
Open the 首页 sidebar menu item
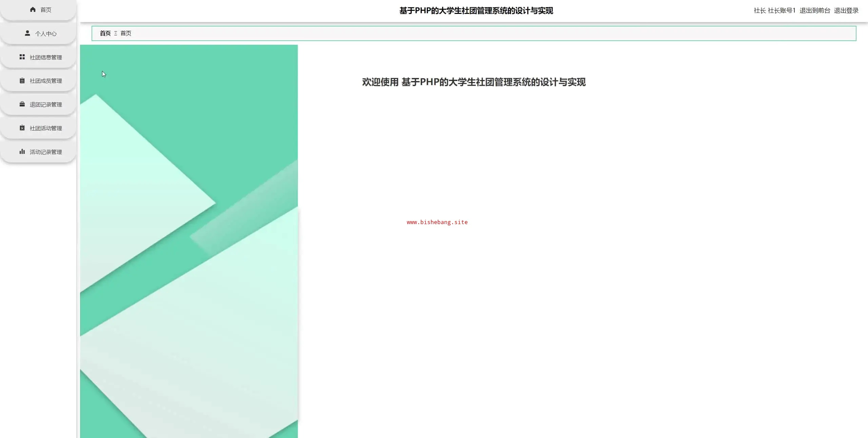pyautogui.click(x=45, y=10)
